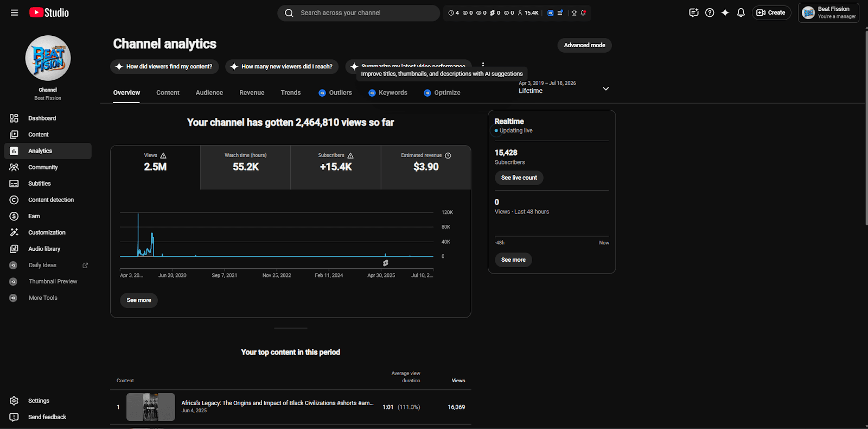Go to Content in the sidebar
Screen dimensions: 868x429
click(48, 135)
